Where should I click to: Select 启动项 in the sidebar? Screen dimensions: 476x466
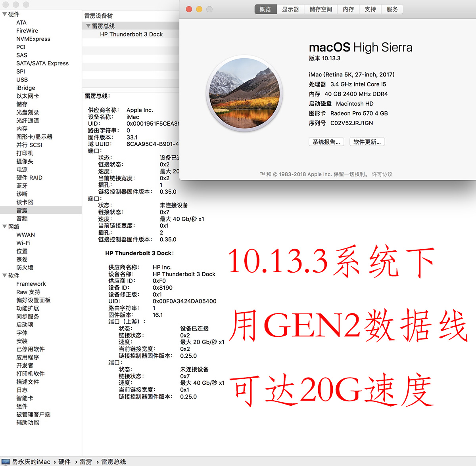tap(25, 325)
